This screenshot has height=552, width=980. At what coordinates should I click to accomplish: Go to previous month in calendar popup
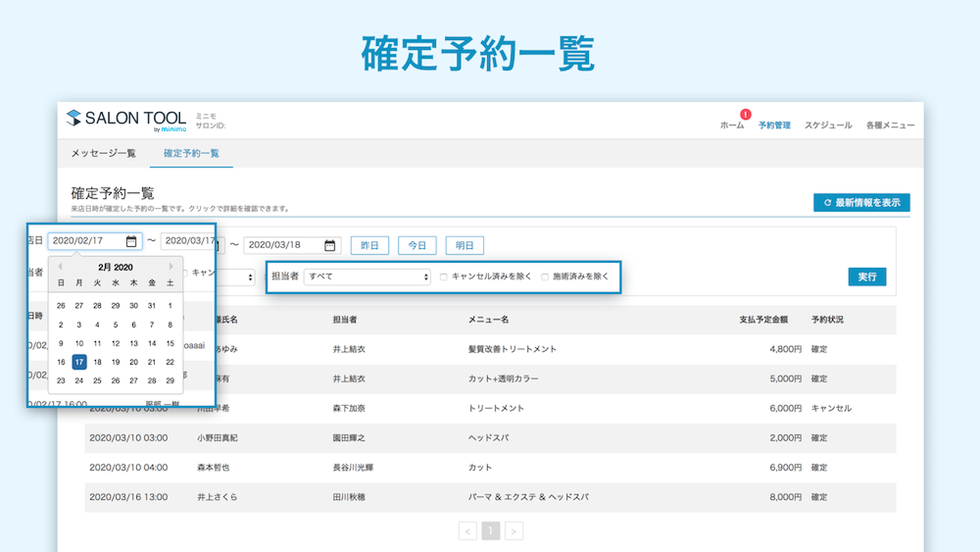coord(60,267)
